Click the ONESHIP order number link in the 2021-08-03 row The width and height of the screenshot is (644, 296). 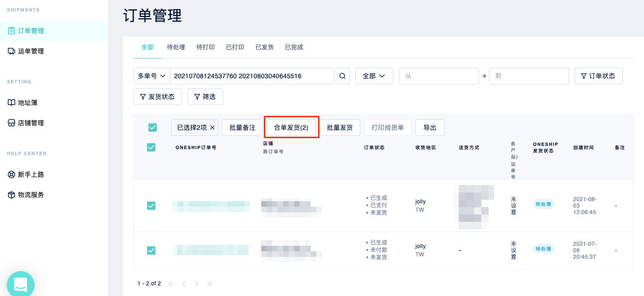pos(211,206)
